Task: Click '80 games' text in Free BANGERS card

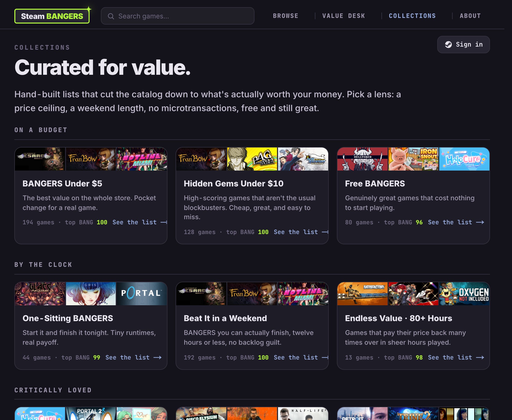Action: (x=359, y=222)
